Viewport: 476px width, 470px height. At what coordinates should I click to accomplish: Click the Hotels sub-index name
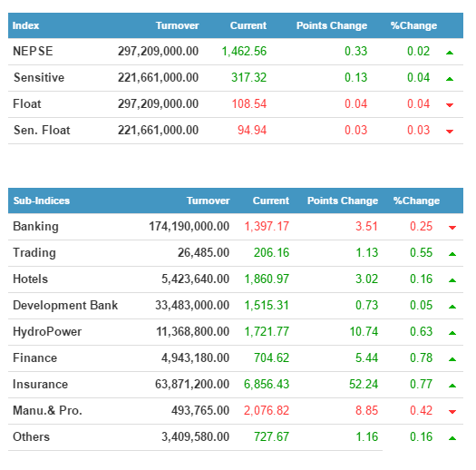(30, 279)
